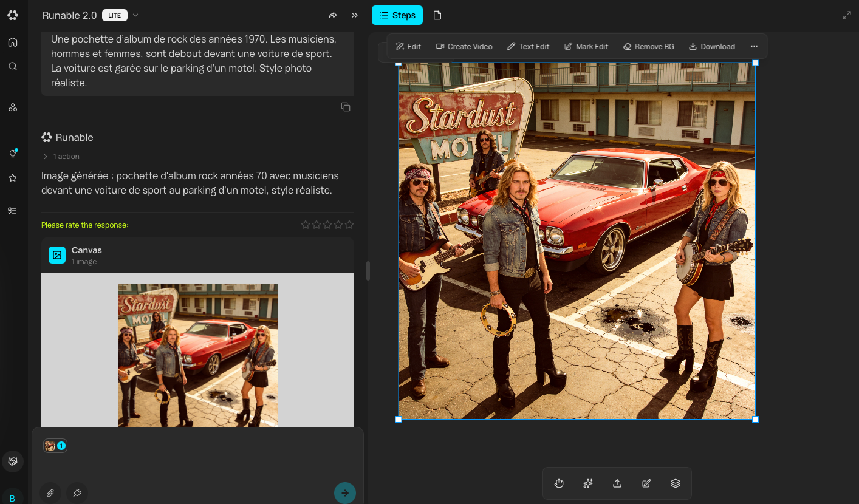
Task: Click the Home icon in left sidebar
Action: point(13,42)
